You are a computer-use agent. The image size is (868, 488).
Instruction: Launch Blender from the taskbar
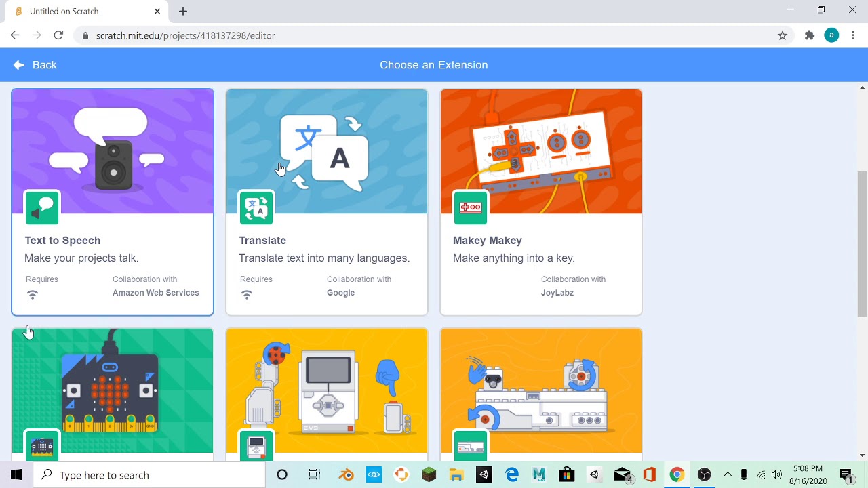(x=347, y=475)
